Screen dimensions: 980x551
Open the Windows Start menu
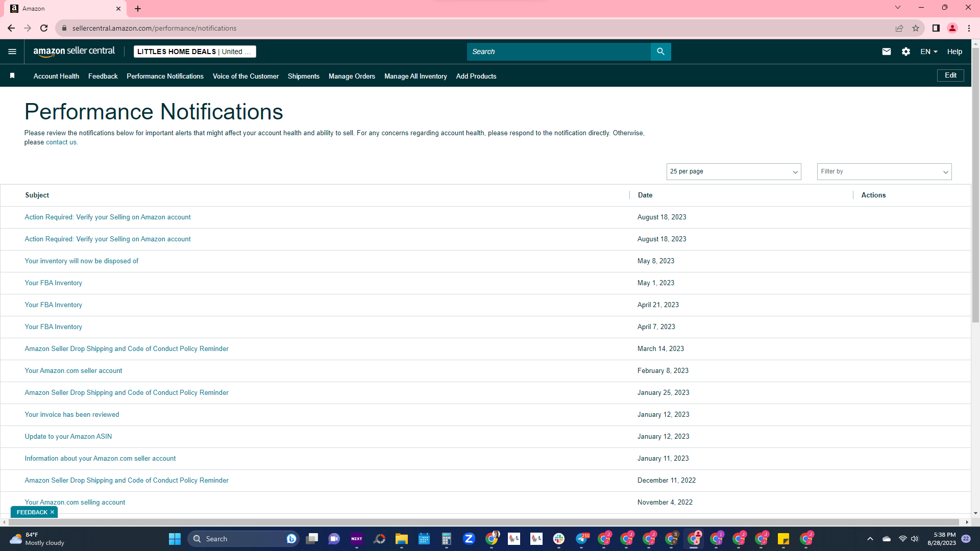(175, 539)
